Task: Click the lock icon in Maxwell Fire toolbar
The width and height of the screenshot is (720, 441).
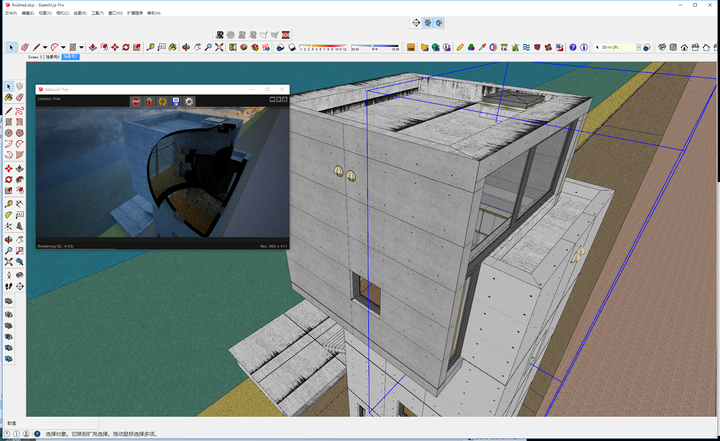Action: [149, 101]
